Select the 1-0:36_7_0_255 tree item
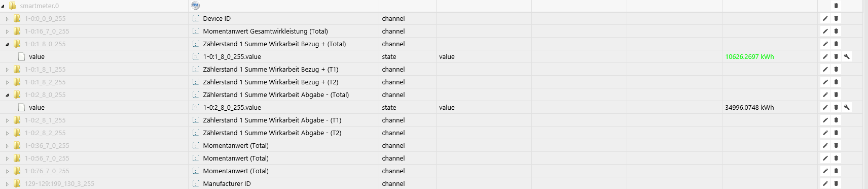Image resolution: width=868 pixels, height=189 pixels. 47,145
